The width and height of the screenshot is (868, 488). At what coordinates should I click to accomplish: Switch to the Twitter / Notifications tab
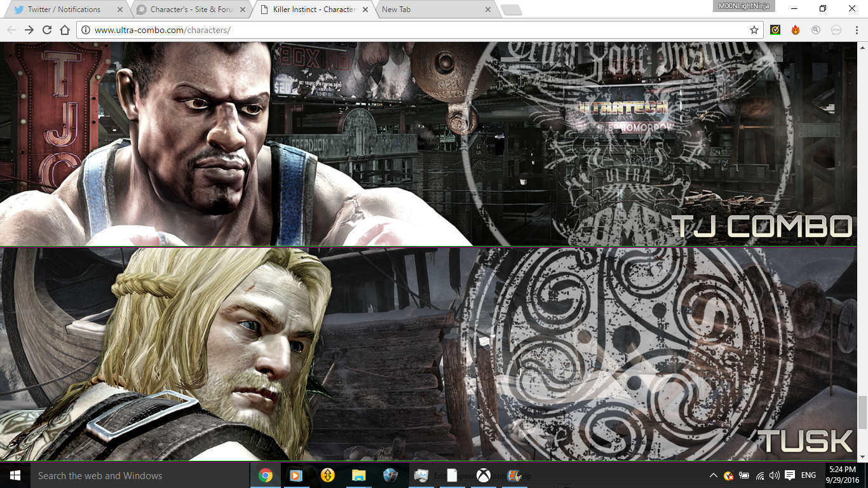64,10
